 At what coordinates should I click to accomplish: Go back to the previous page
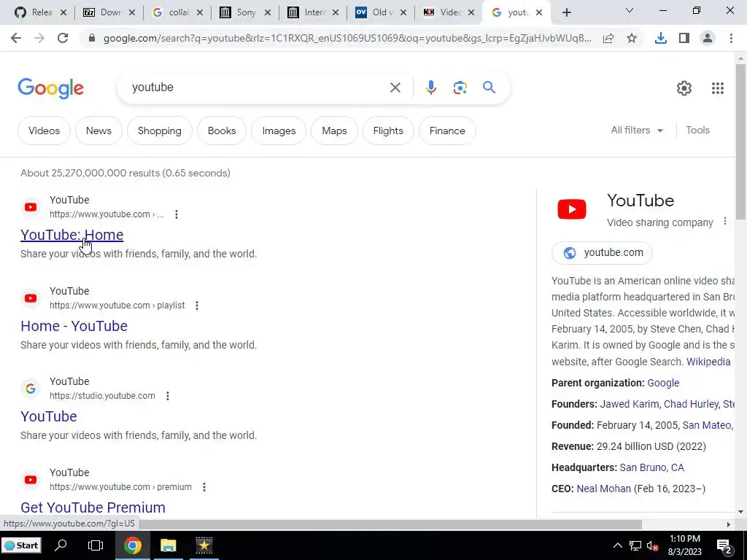(x=16, y=38)
